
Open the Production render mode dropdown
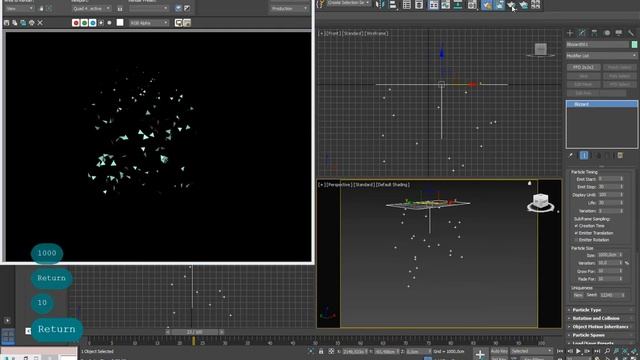pyautogui.click(x=289, y=8)
